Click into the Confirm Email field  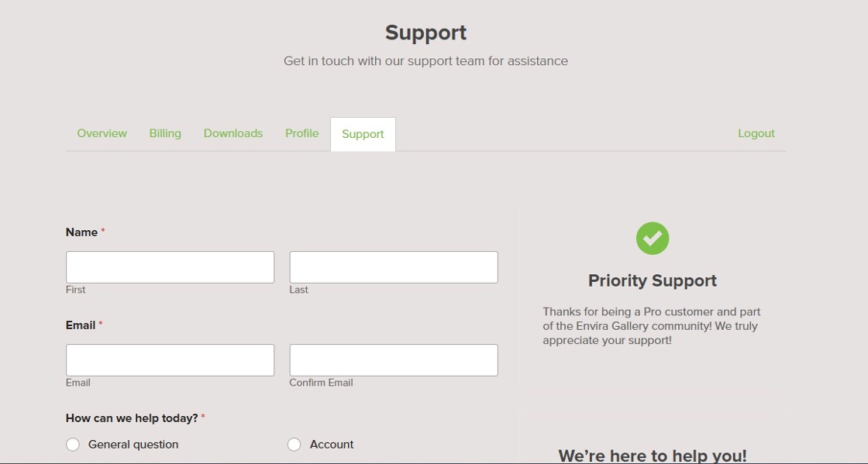[x=393, y=359]
